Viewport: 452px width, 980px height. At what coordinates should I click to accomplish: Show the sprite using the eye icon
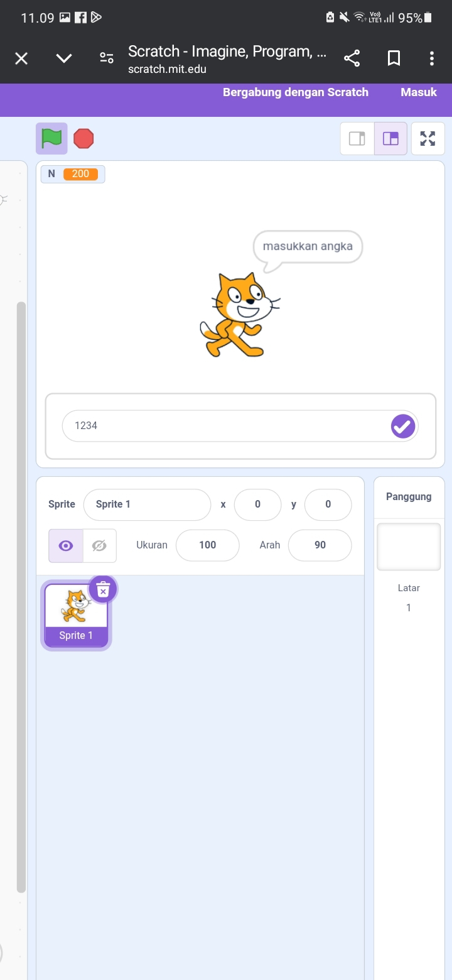(65, 545)
